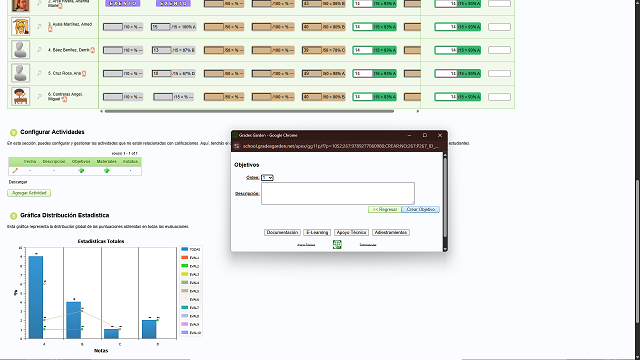Click the Grades Garden favicon in the popup title bar
This screenshot has width=640, height=360.
235,135
